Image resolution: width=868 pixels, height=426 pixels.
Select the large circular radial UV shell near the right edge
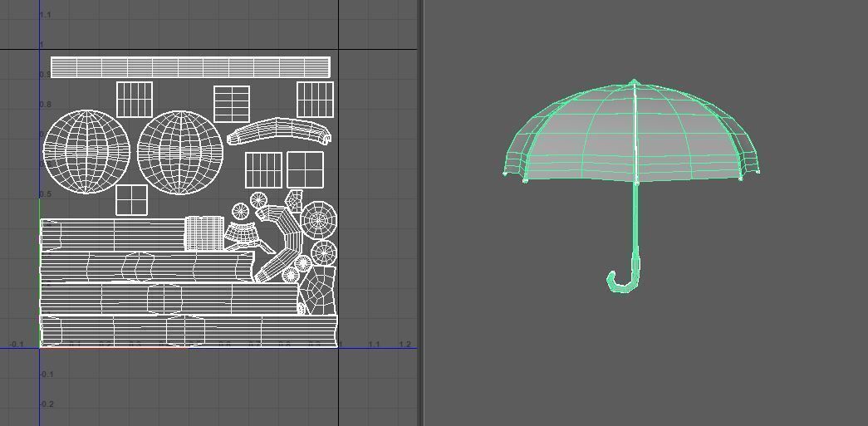319,220
